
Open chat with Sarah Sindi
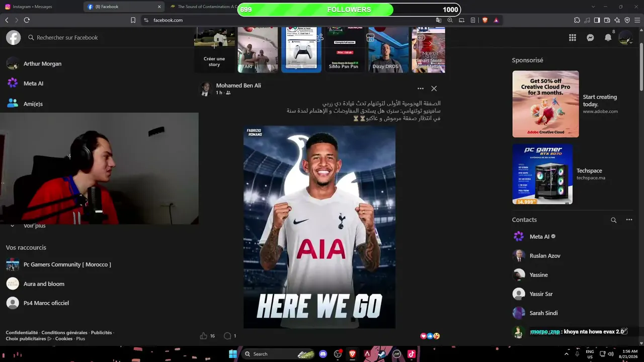coord(535,313)
